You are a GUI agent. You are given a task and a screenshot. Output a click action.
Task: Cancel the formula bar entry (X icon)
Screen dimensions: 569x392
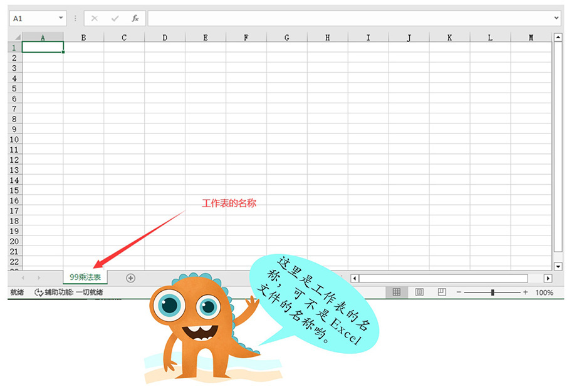coord(95,18)
